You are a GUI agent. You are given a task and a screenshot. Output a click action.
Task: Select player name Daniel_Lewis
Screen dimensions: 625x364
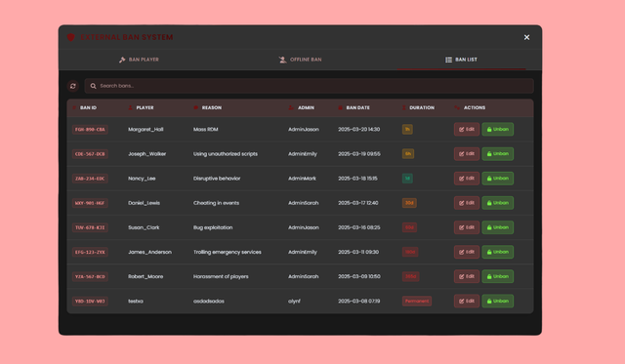(x=144, y=203)
